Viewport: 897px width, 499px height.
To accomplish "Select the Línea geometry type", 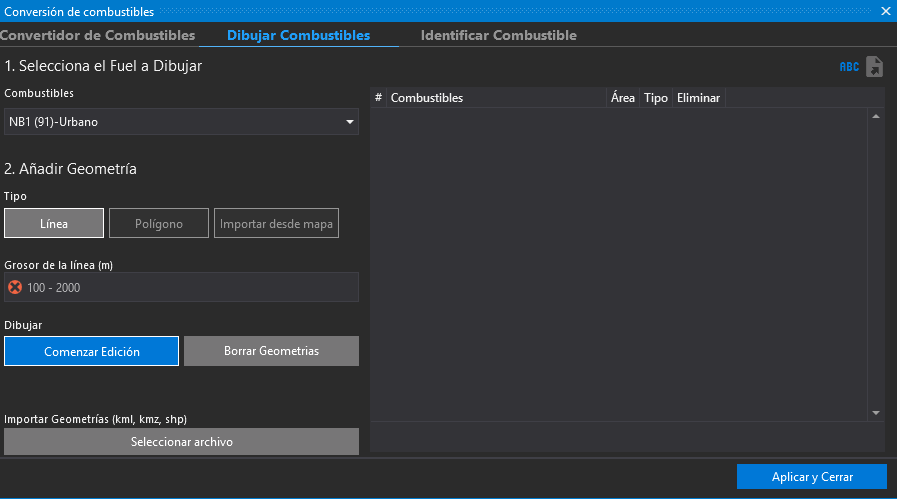I will point(54,224).
